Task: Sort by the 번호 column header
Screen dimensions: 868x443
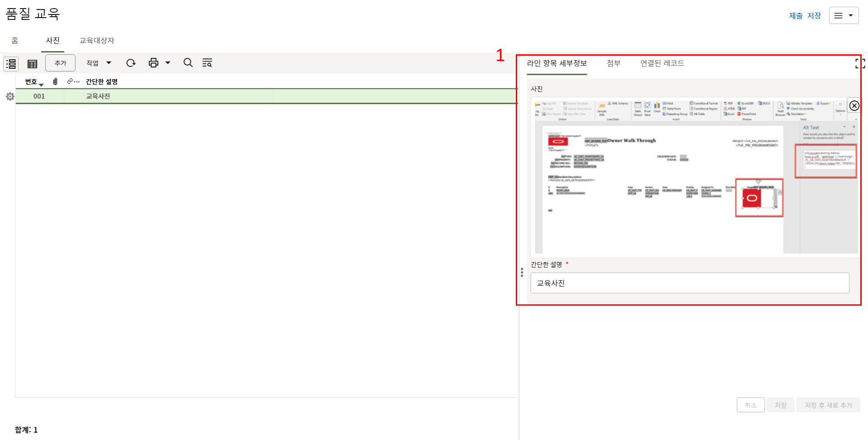Action: [32, 82]
